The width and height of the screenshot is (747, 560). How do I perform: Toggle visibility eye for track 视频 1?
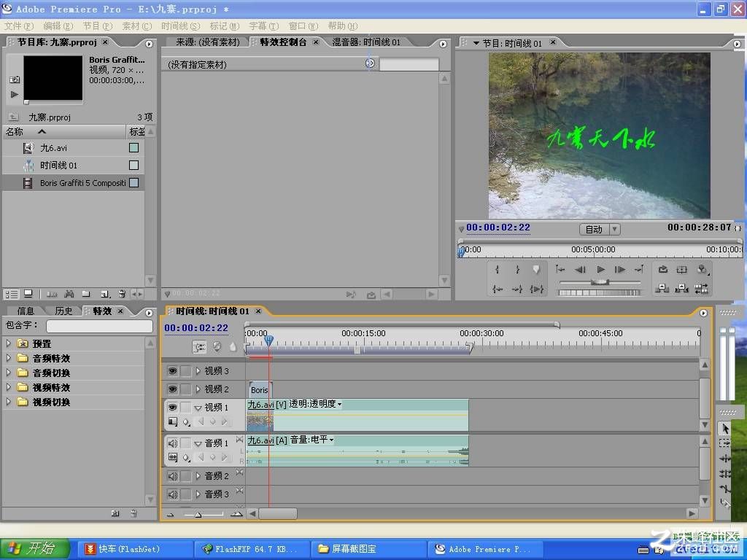coord(172,407)
